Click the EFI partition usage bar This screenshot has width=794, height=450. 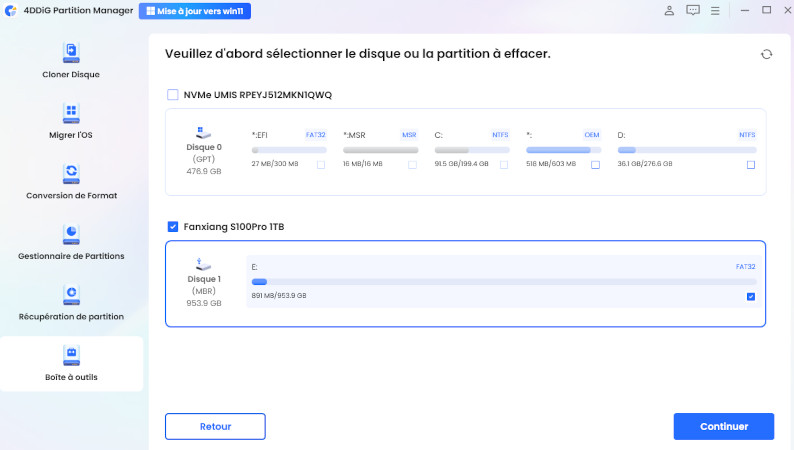[x=289, y=150]
